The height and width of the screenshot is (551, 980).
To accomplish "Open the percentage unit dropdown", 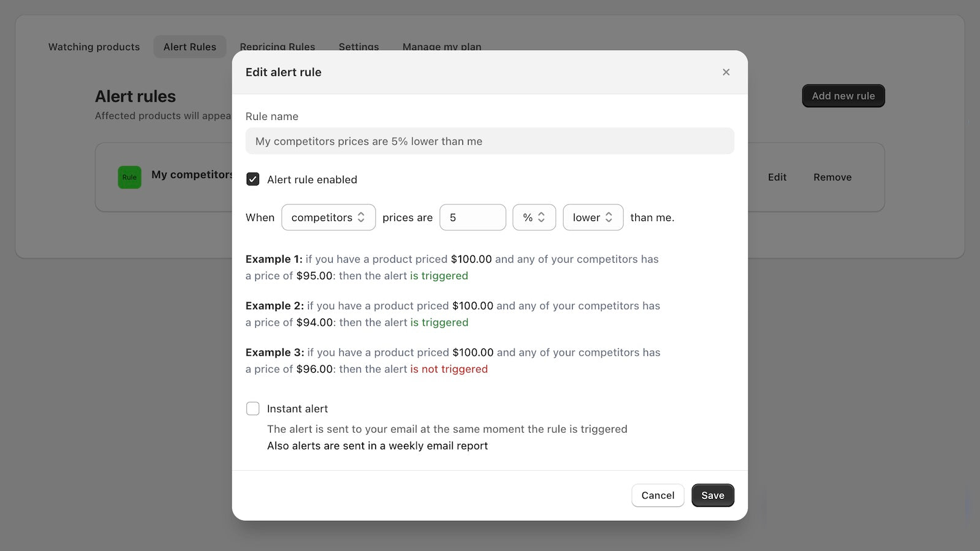I will point(533,217).
